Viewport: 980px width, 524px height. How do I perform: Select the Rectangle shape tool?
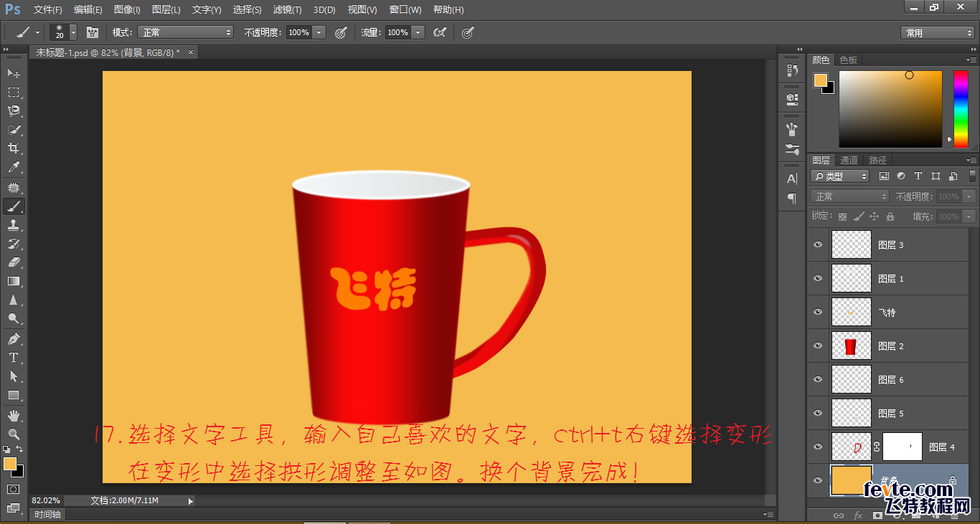click(14, 395)
